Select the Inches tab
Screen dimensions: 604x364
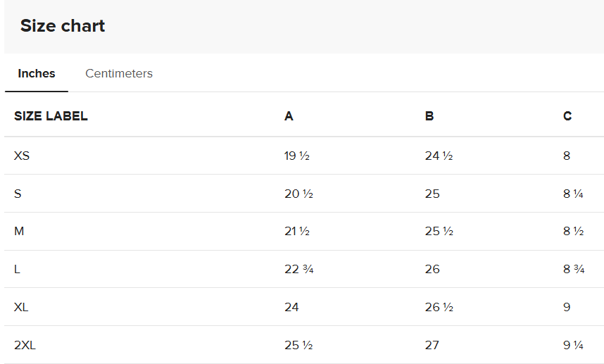point(37,73)
